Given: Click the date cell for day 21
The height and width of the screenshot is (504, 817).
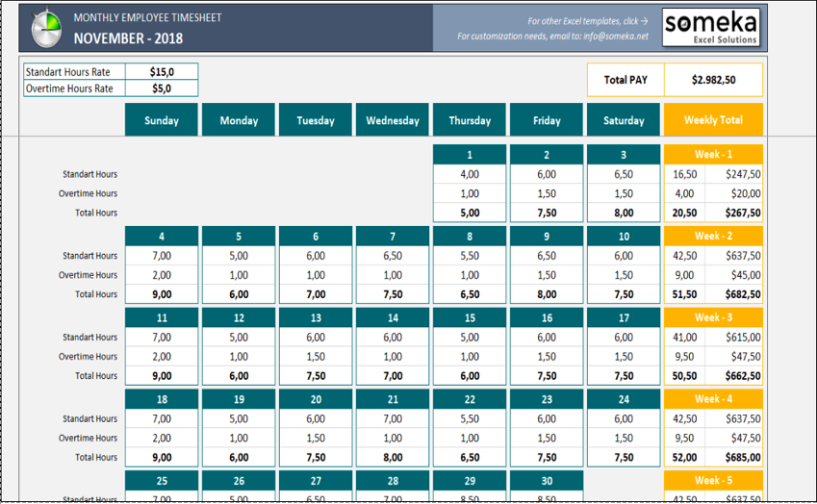Looking at the screenshot, I should [393, 399].
